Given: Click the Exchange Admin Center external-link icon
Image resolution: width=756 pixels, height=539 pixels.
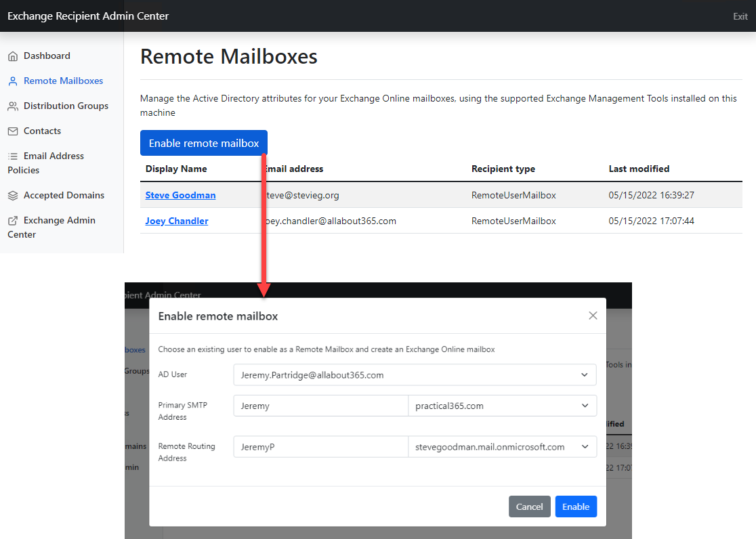Looking at the screenshot, I should point(14,220).
